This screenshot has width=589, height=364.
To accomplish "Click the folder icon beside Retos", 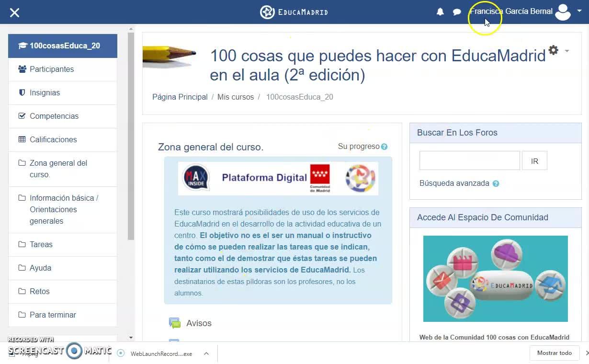I will [22, 291].
